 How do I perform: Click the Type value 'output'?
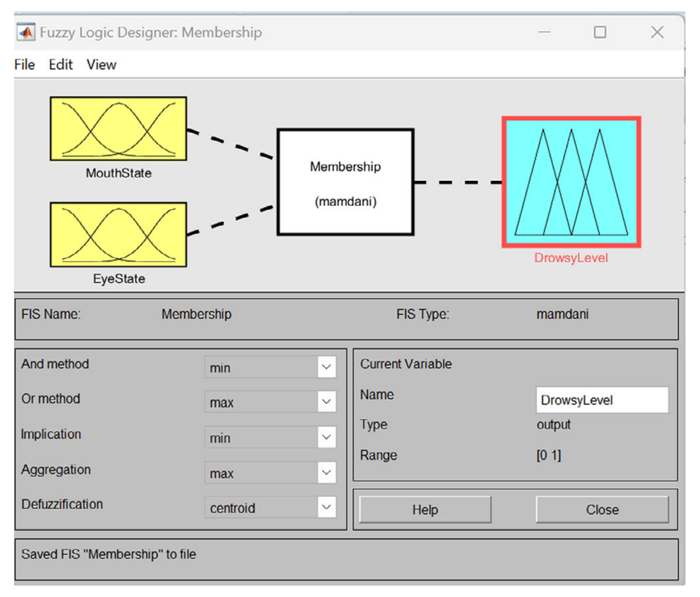pos(554,425)
